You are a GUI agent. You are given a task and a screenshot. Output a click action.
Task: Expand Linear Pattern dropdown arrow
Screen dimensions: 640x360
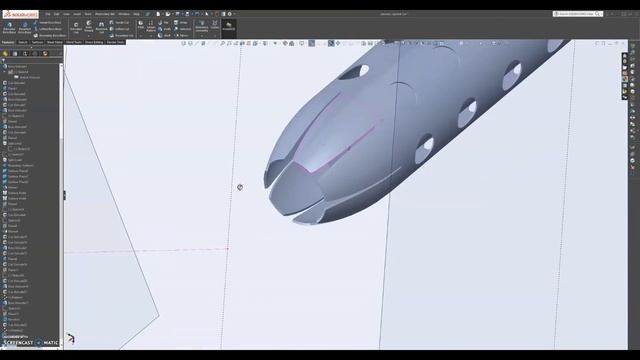[151, 36]
